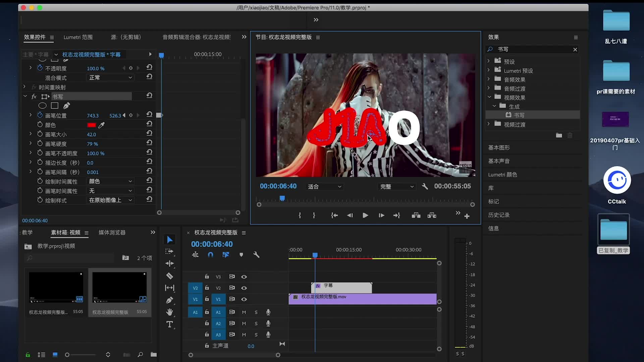This screenshot has width=644, height=362.
Task: Click the Mark Out button in the monitor
Action: [x=314, y=216]
